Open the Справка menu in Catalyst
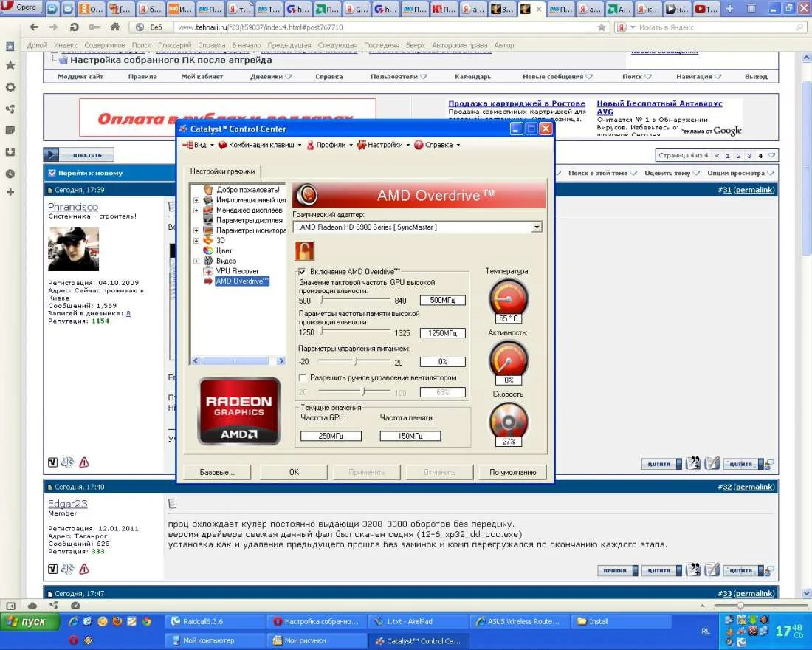This screenshot has height=650, width=812. point(437,145)
